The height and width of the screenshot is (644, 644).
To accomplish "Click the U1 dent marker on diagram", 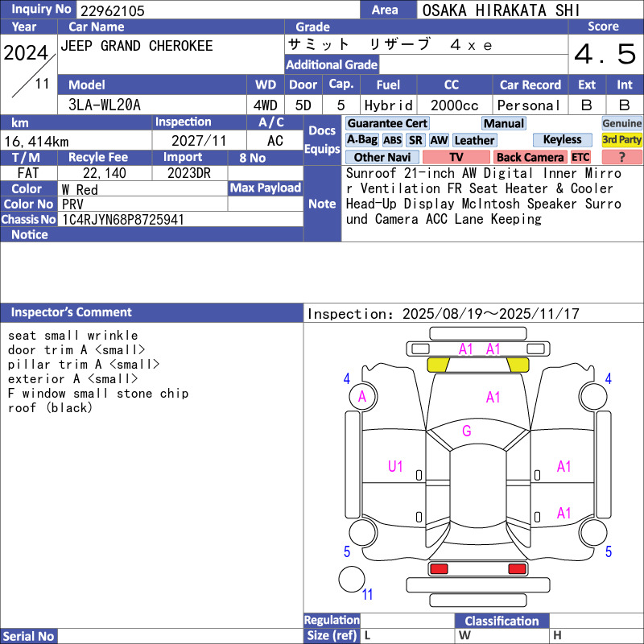I will point(395,465).
